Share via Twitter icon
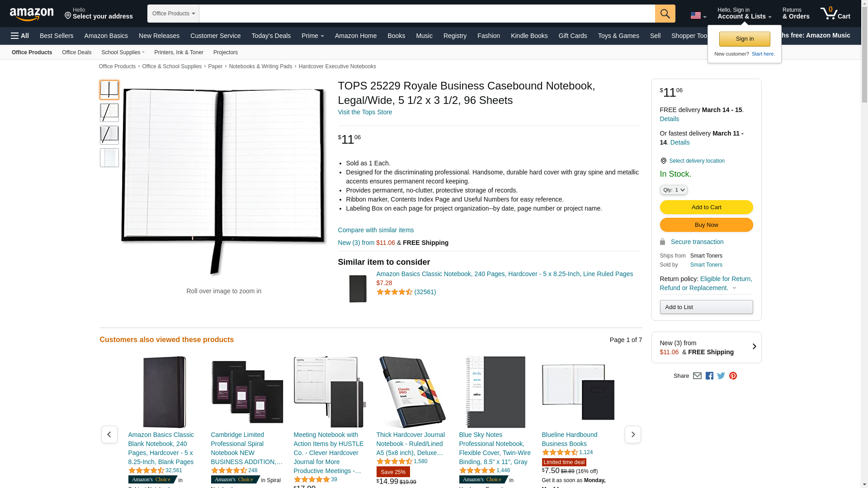The height and width of the screenshot is (488, 868). [721, 376]
